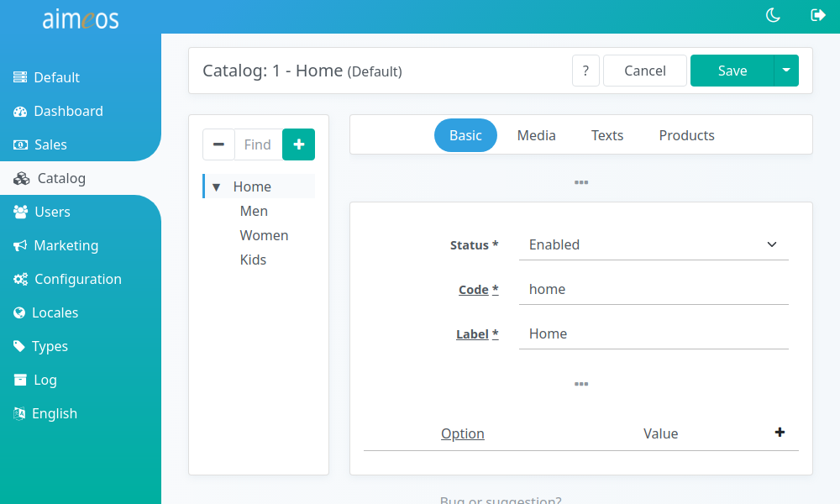Click the Default site list icon
The height and width of the screenshot is (504, 840).
[20, 77]
